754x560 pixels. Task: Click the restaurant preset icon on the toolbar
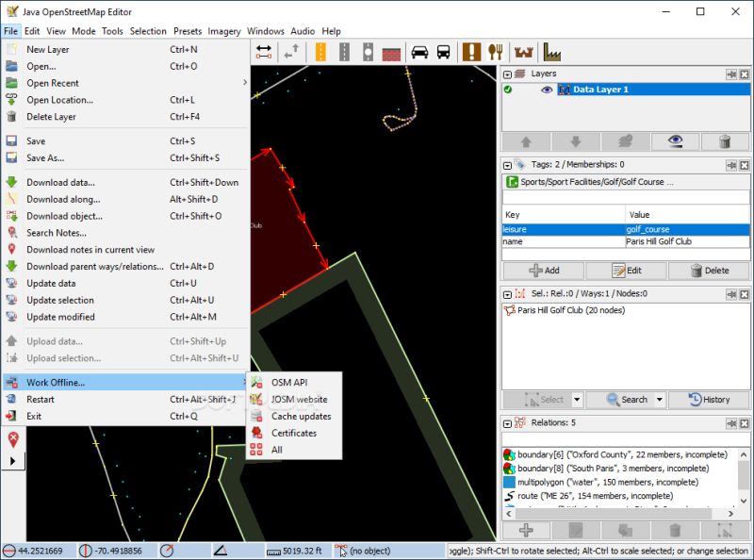495,52
